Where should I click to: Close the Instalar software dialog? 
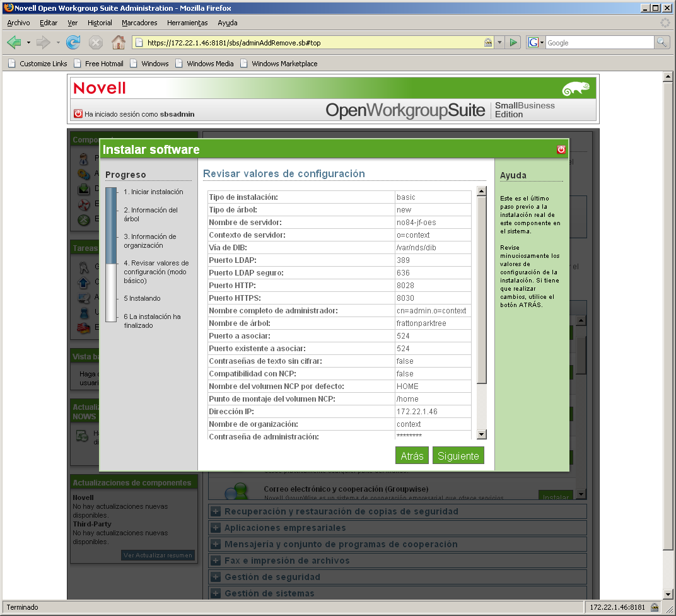[561, 149]
